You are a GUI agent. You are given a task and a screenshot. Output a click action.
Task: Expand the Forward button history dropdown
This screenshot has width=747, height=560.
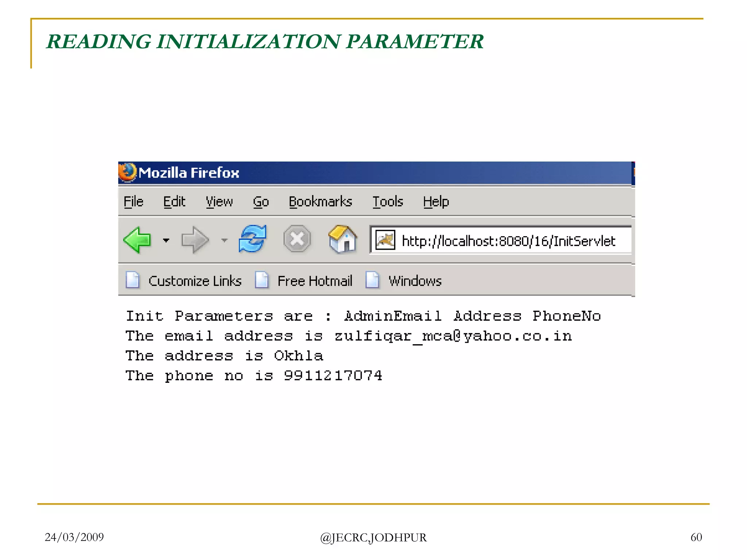tap(224, 240)
